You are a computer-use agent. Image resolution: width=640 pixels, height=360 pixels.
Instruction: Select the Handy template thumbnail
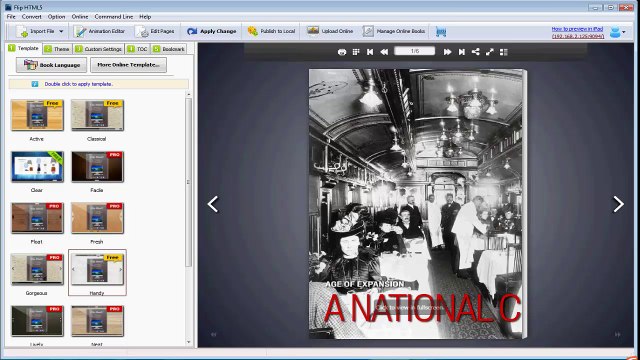pyautogui.click(x=97, y=269)
